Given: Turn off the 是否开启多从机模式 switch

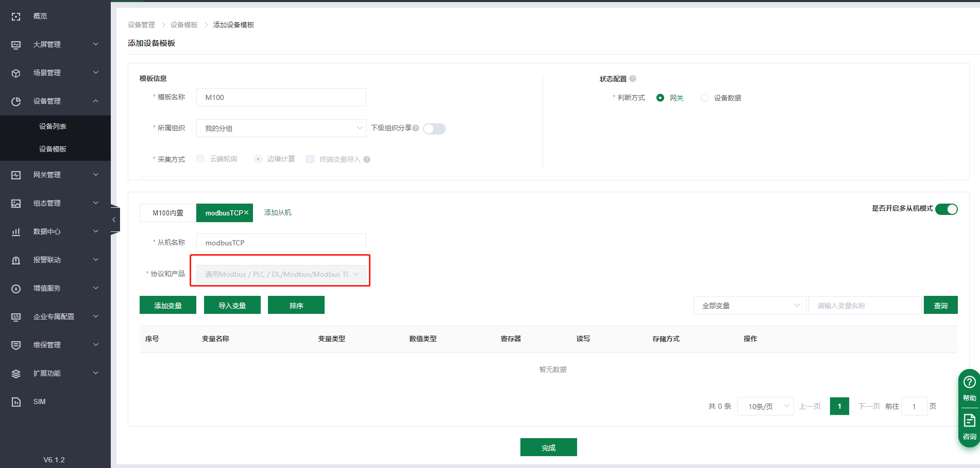Looking at the screenshot, I should 946,209.
